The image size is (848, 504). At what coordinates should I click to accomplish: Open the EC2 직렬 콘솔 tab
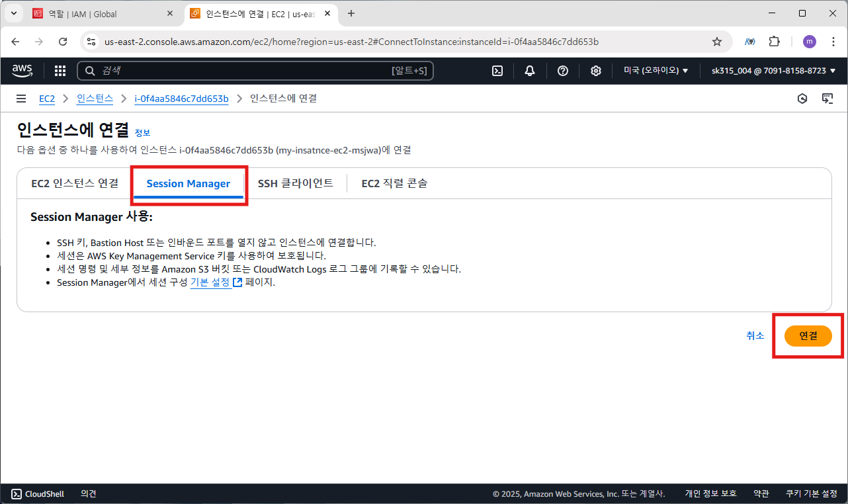394,183
